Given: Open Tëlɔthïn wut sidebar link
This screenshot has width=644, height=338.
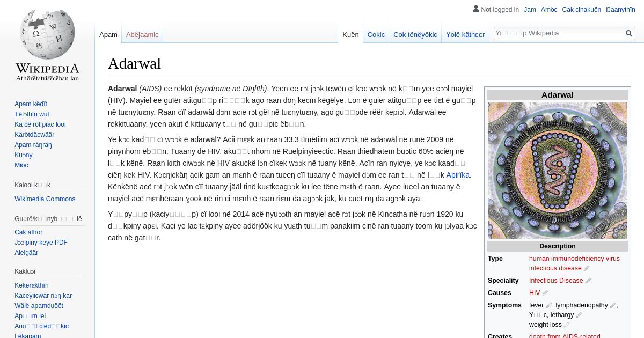Looking at the screenshot, I should [32, 114].
